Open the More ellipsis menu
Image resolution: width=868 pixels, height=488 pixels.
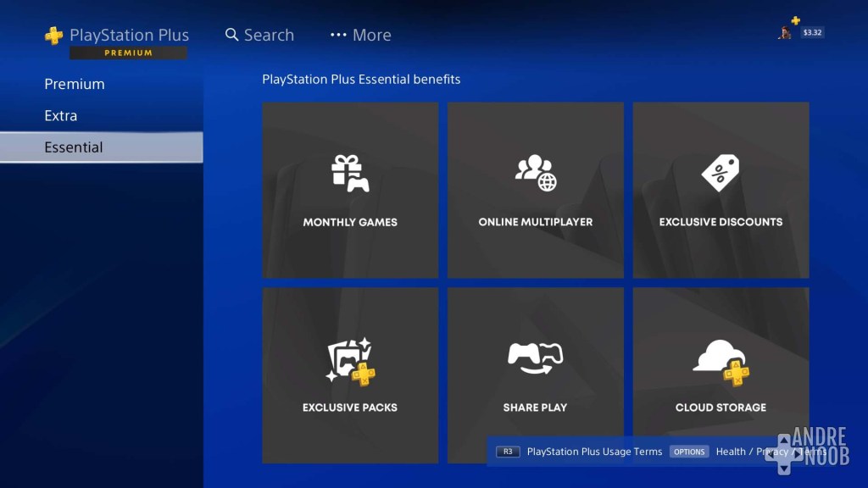click(x=359, y=35)
